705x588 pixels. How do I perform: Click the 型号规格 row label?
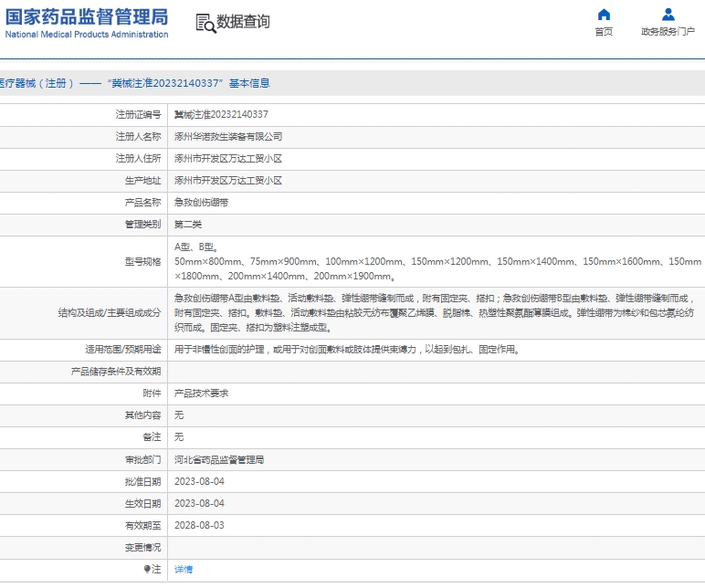142,261
